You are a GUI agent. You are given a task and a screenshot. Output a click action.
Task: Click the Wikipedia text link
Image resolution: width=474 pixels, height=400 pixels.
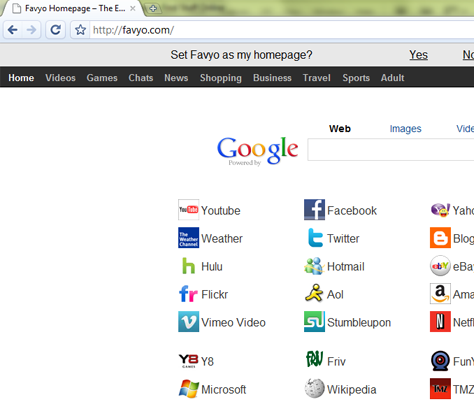point(352,390)
